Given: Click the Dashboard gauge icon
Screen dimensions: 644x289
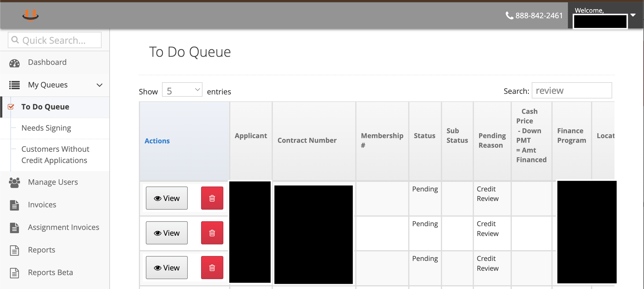Looking at the screenshot, I should coord(14,63).
